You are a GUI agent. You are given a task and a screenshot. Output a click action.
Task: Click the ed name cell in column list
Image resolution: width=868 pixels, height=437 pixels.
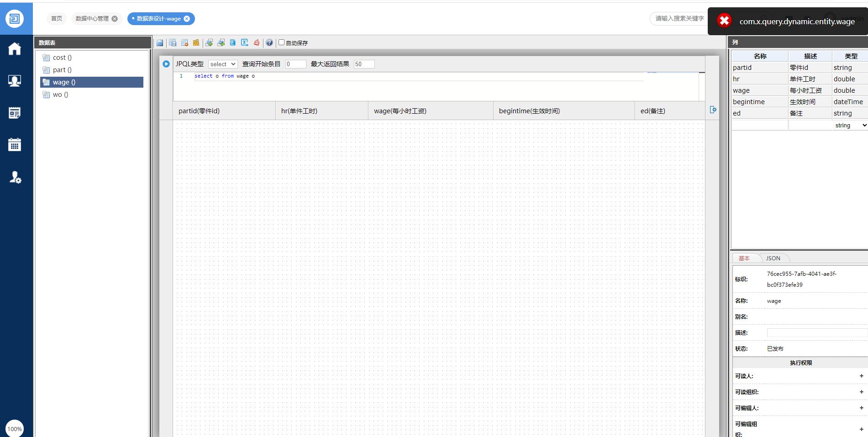pyautogui.click(x=760, y=113)
